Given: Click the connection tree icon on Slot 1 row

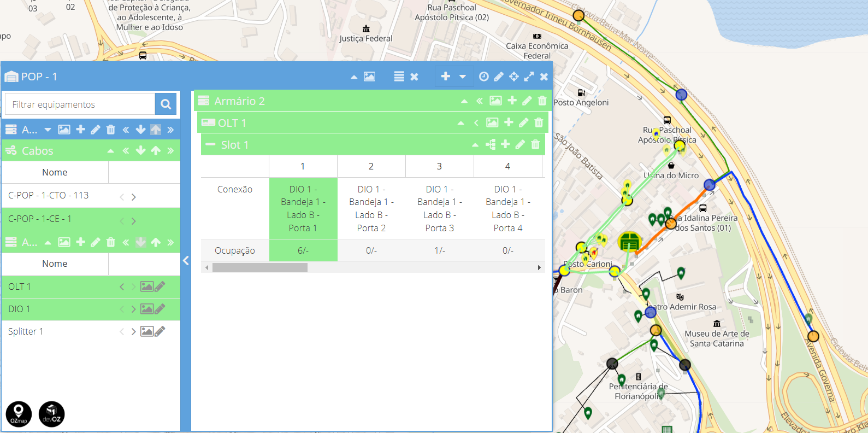Looking at the screenshot, I should pos(491,144).
